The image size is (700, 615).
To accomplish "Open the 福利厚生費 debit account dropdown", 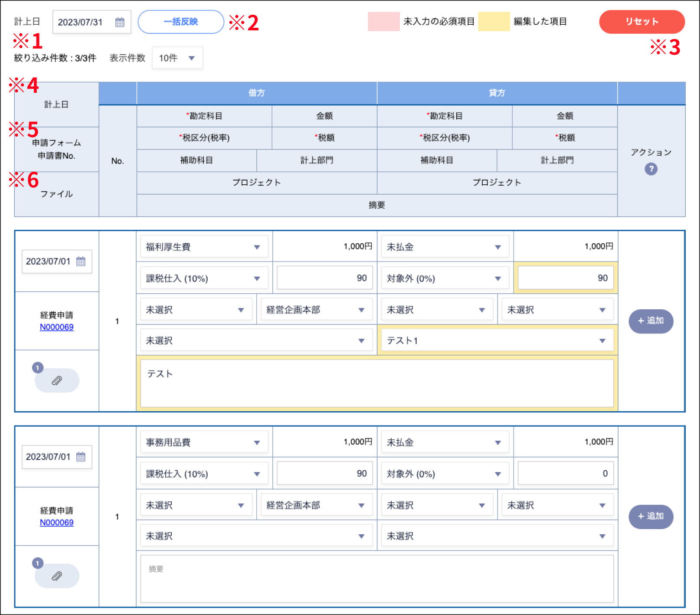I will (x=204, y=247).
